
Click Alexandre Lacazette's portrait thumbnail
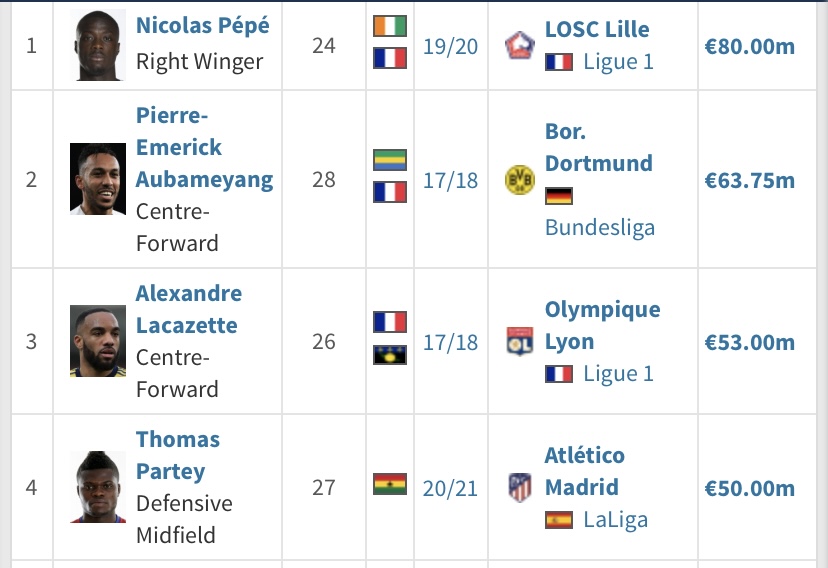click(98, 341)
